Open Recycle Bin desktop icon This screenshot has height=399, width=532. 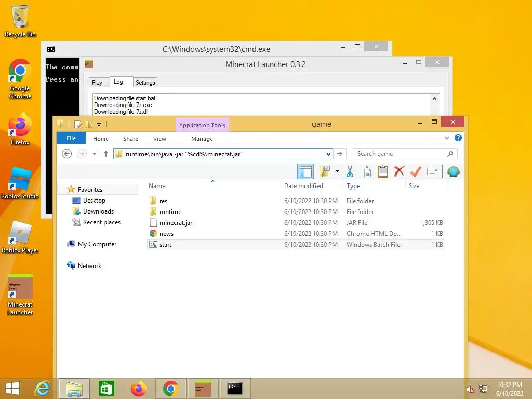click(20, 21)
